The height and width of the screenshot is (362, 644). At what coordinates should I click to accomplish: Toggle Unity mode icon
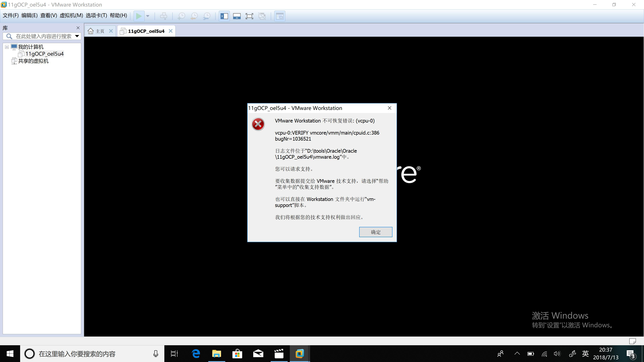pos(262,16)
